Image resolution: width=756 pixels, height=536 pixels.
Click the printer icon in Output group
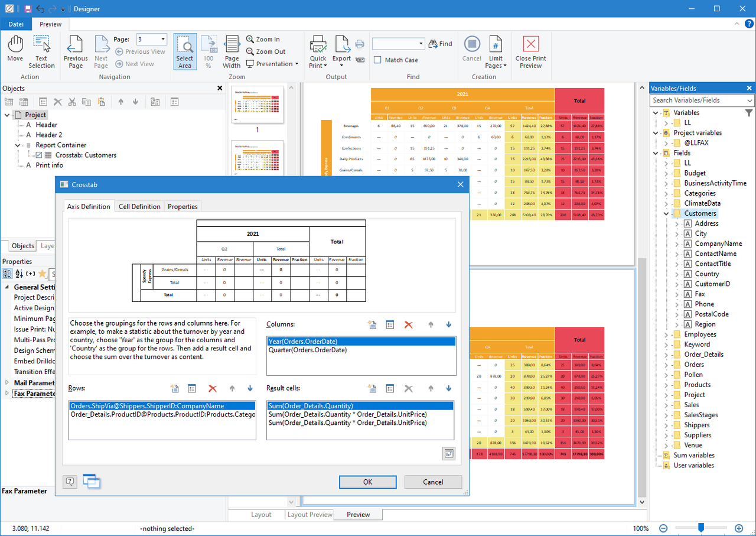360,43
